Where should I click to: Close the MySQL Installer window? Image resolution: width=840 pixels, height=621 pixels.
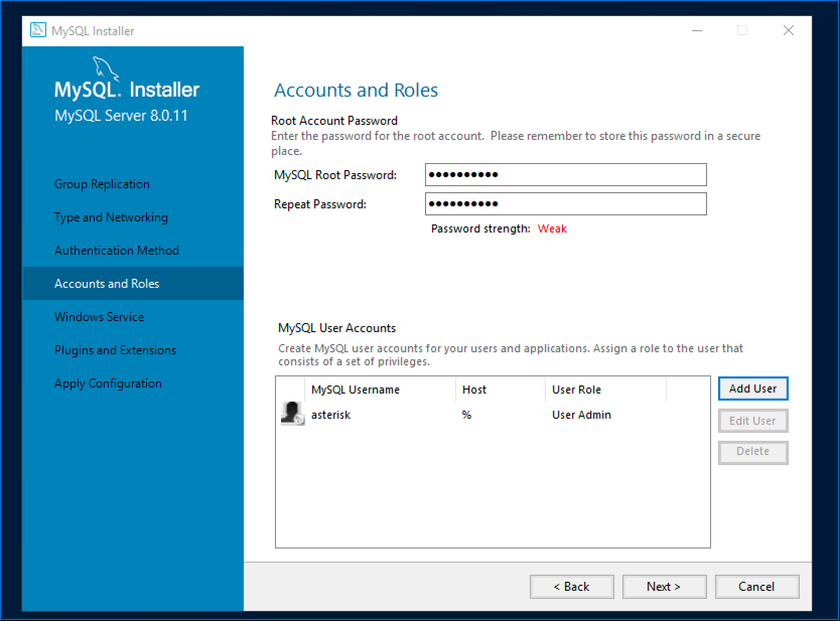pos(788,31)
